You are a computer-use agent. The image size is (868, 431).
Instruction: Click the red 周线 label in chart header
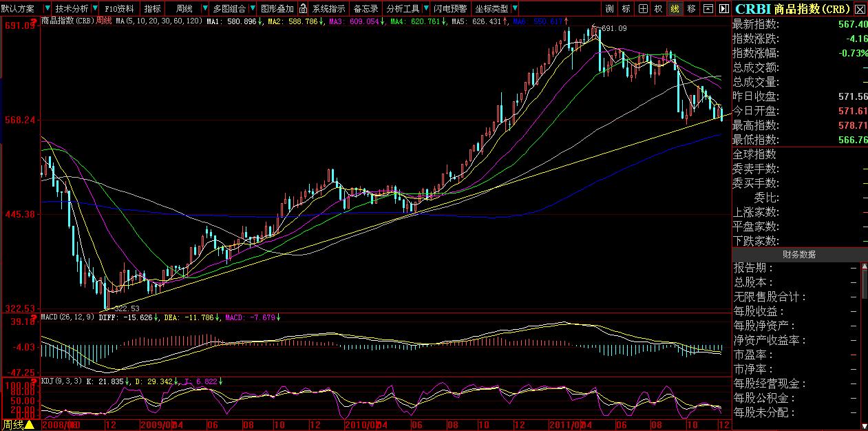(103, 21)
